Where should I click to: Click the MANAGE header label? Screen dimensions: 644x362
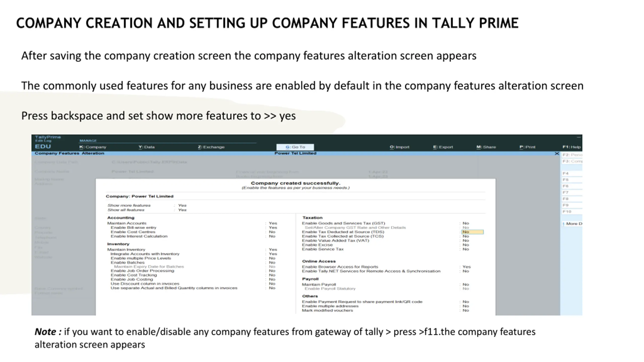pos(88,141)
